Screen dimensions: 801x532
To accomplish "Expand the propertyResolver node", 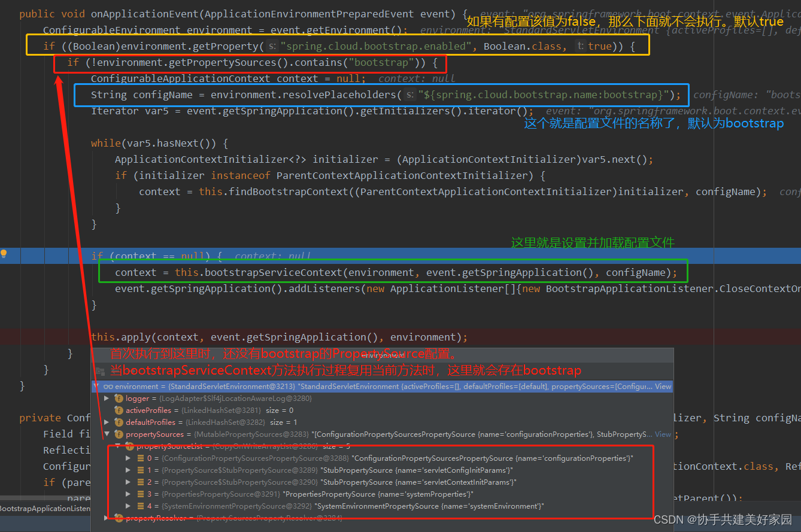I will pos(107,518).
